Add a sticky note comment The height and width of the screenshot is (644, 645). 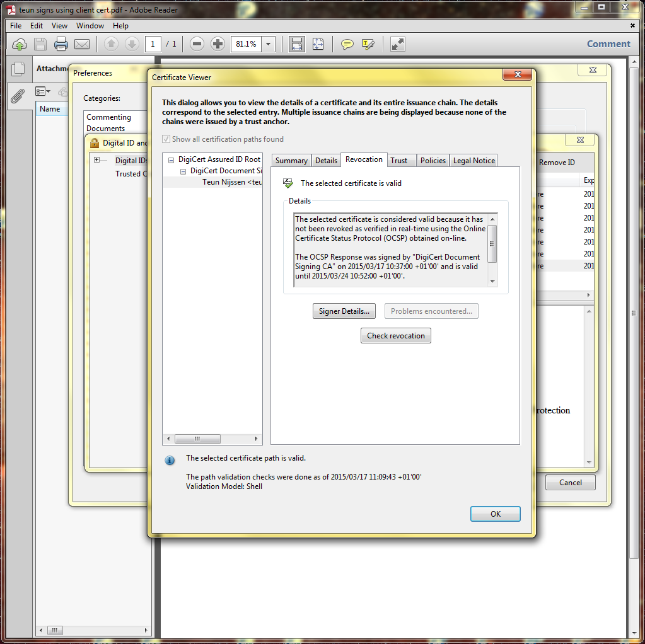click(x=347, y=44)
